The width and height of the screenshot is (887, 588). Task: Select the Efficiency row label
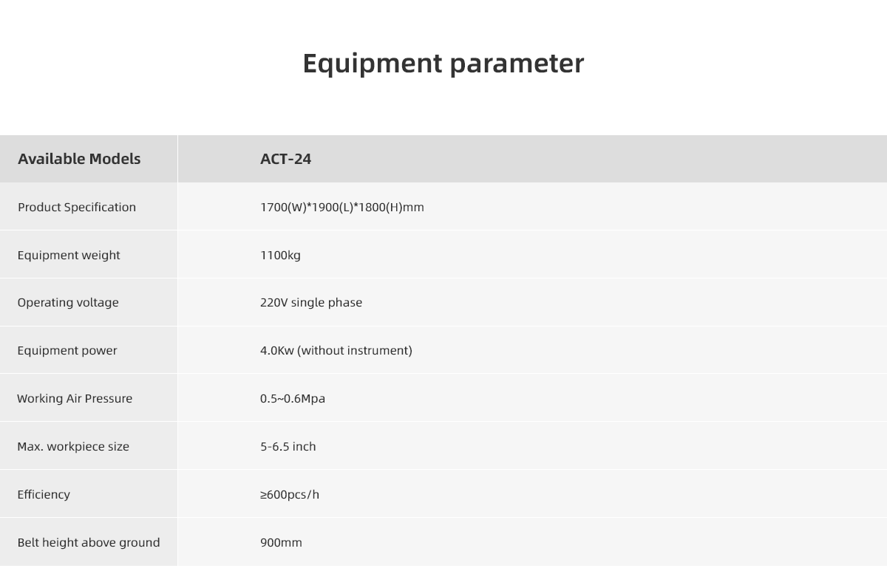[44, 494]
